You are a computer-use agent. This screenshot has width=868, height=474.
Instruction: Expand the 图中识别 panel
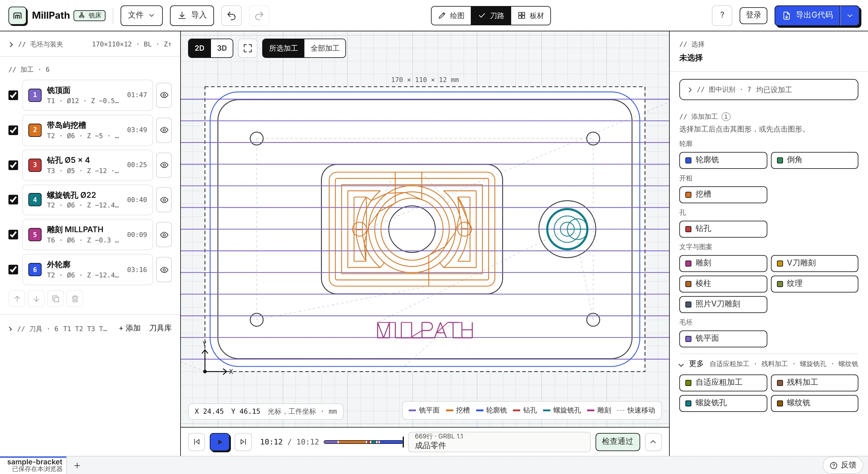point(769,90)
